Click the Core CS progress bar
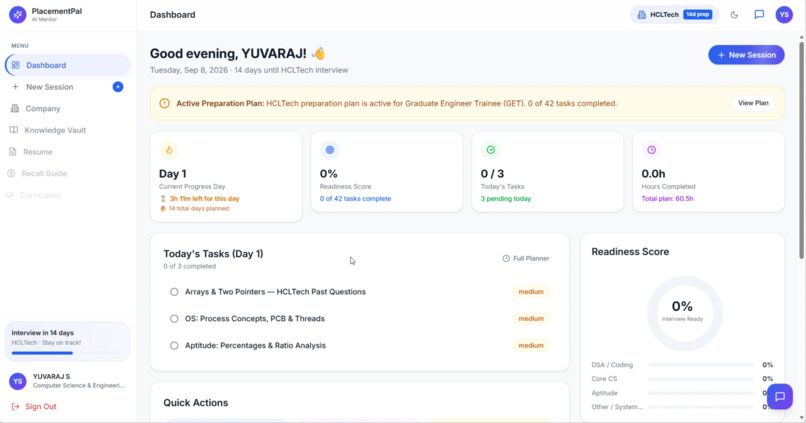This screenshot has width=806, height=423. click(x=701, y=379)
